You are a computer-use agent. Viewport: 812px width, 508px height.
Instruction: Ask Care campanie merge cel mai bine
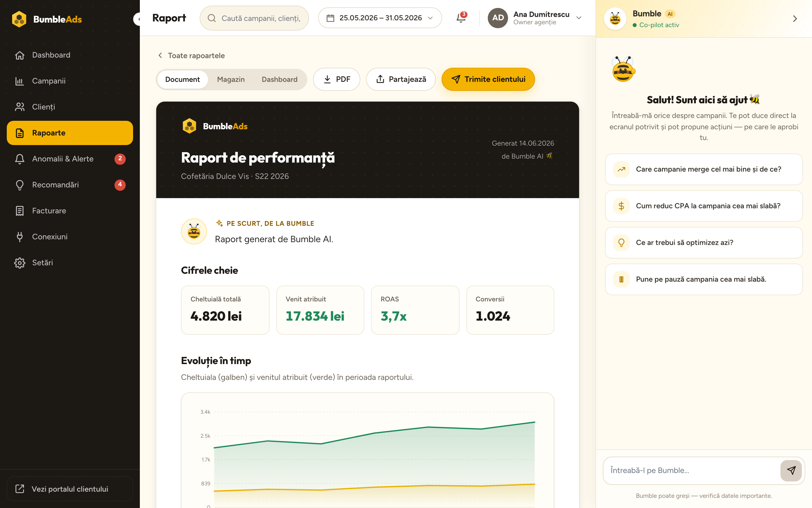tap(704, 169)
